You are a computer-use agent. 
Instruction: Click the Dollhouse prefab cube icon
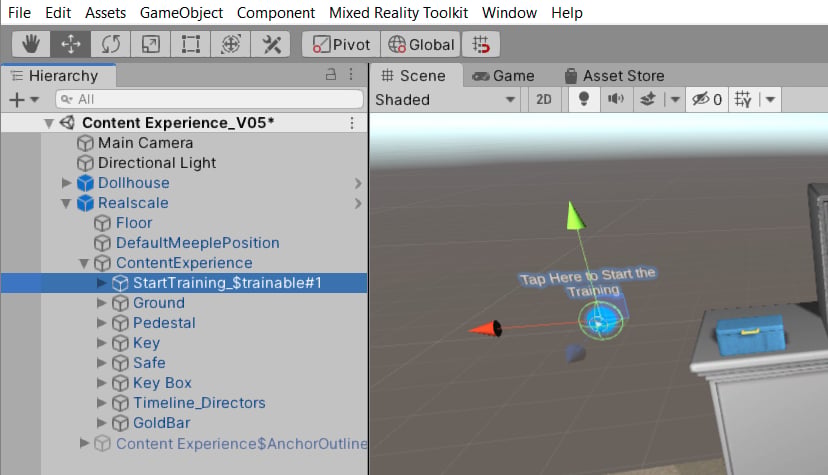(x=85, y=183)
